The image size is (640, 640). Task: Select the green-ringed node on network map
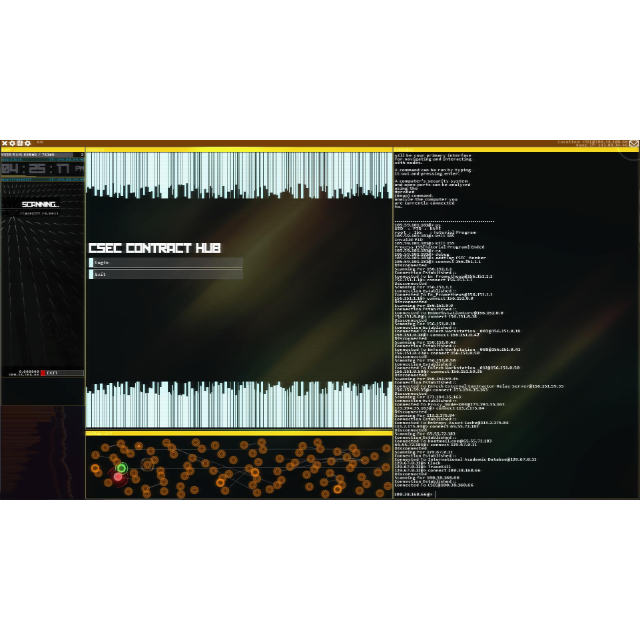tap(121, 468)
